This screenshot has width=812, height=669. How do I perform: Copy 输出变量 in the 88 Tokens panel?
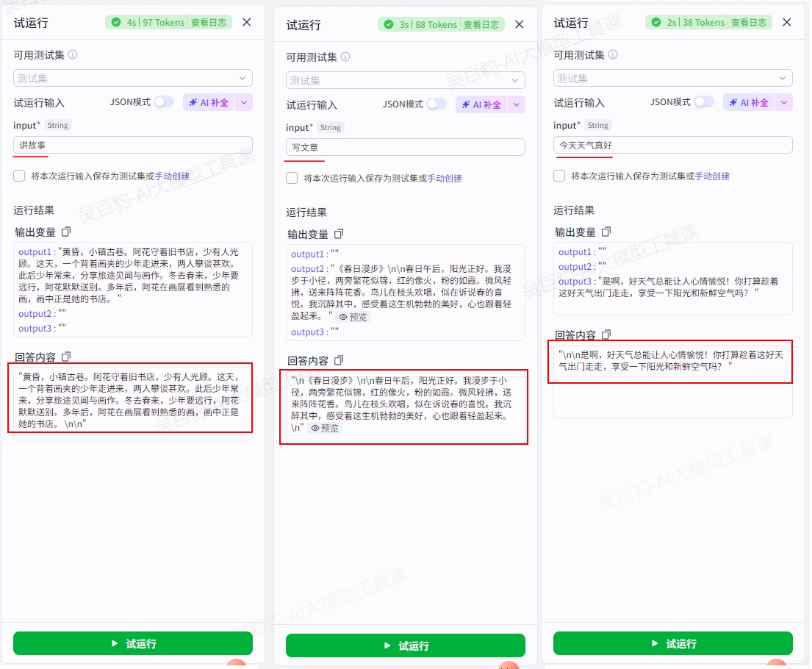pyautogui.click(x=339, y=235)
